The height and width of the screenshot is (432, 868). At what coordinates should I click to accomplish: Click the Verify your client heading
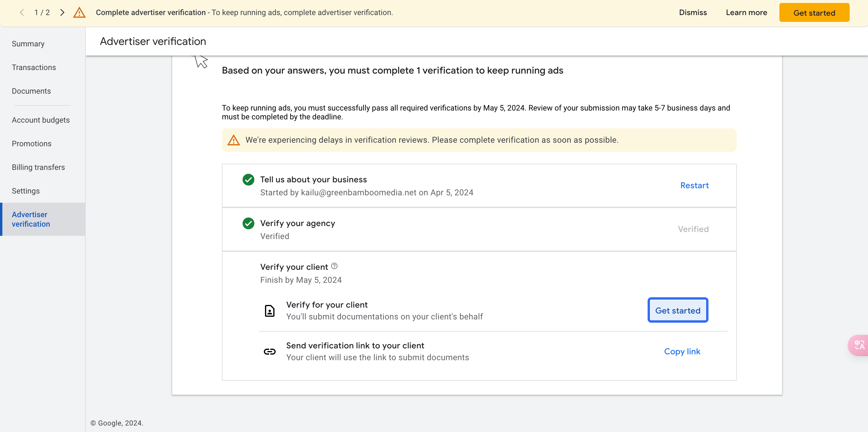pos(294,267)
